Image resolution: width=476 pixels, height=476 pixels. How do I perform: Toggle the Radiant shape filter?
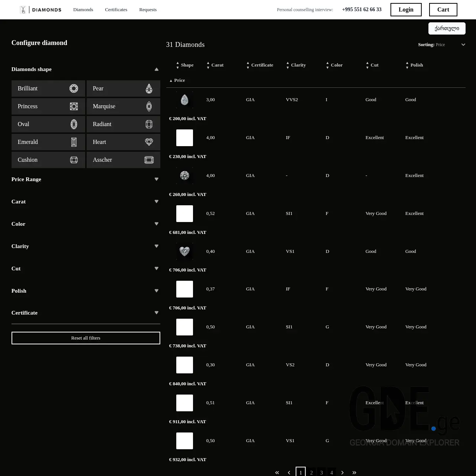point(123,124)
